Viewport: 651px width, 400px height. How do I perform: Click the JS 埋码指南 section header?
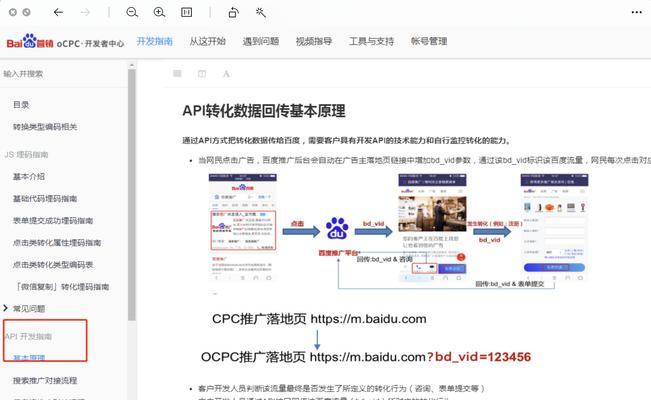(26, 155)
